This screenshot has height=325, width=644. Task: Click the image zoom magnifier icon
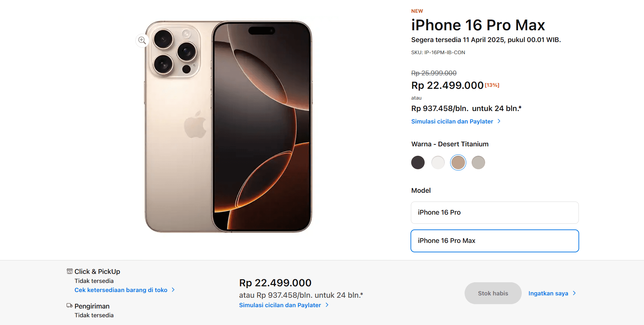pos(142,40)
